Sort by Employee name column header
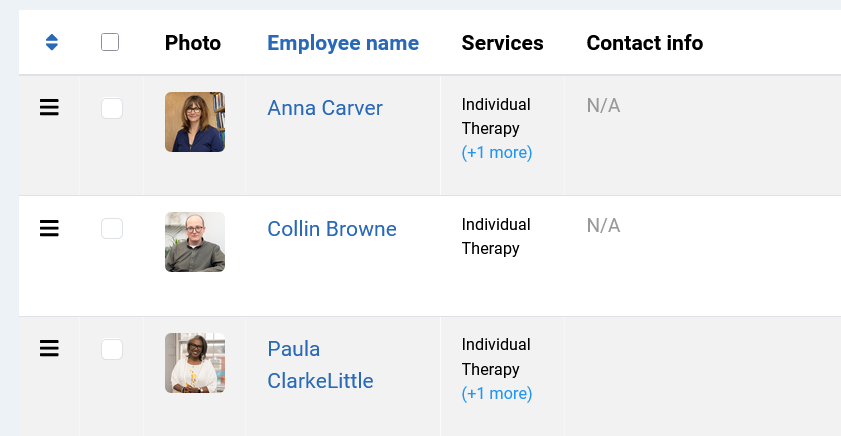The height and width of the screenshot is (436, 841). (x=343, y=43)
